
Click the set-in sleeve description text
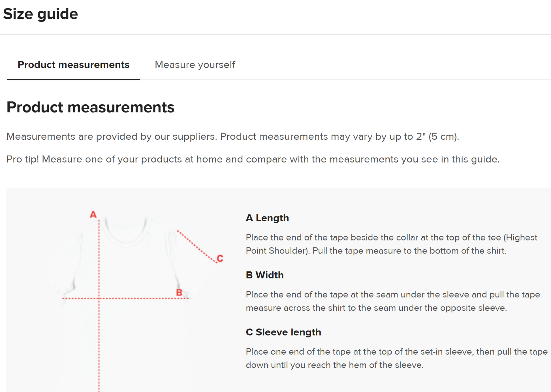click(x=396, y=358)
